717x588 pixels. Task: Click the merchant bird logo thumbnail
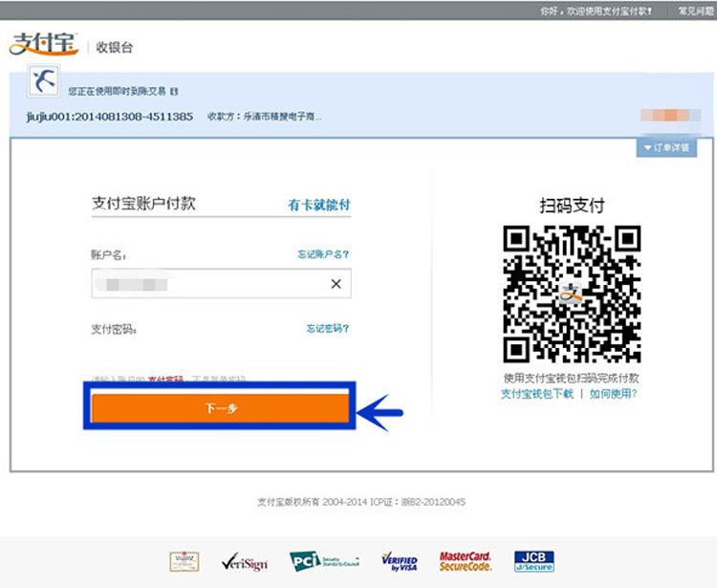click(x=43, y=80)
